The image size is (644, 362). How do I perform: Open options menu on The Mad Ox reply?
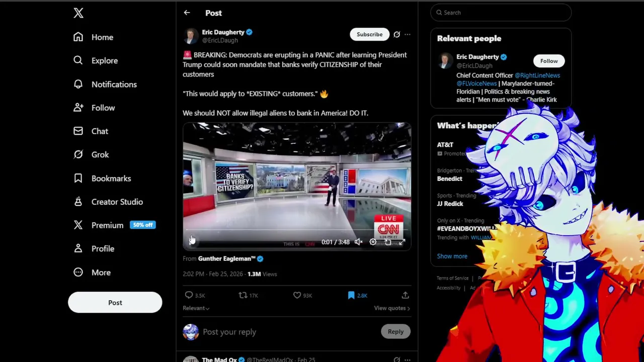pos(408,360)
